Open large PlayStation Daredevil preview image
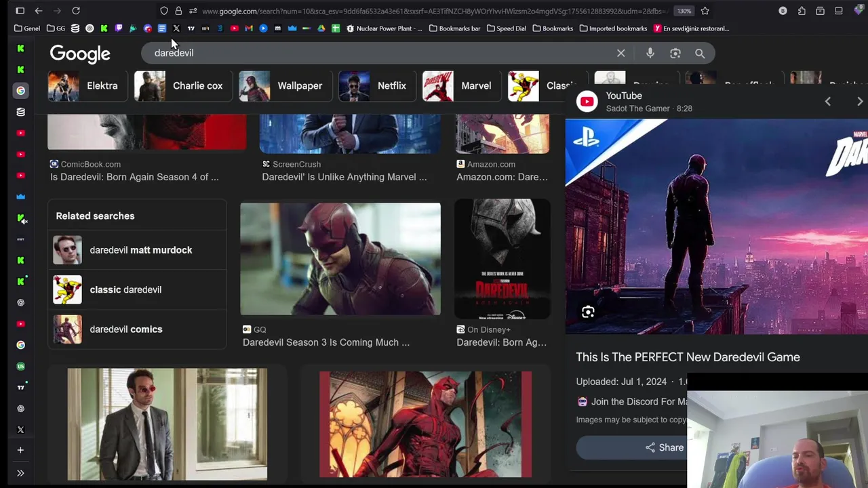The height and width of the screenshot is (488, 868). tap(717, 226)
